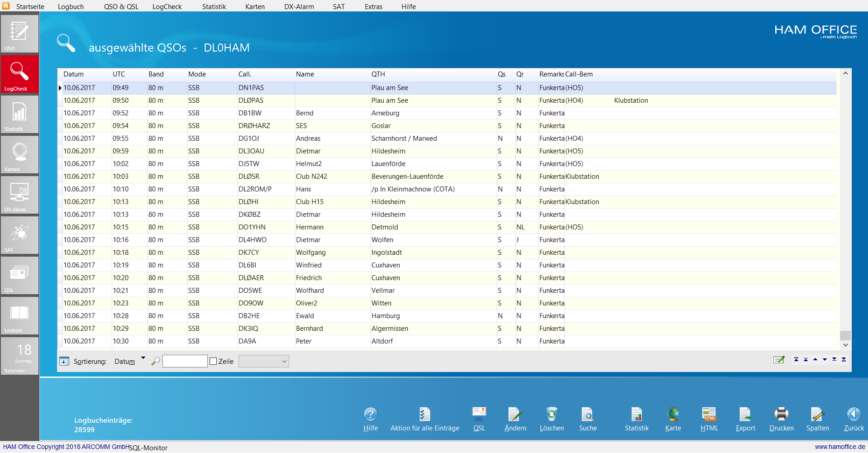
Task: Open the Kalender tile showing 18
Action: (19, 356)
